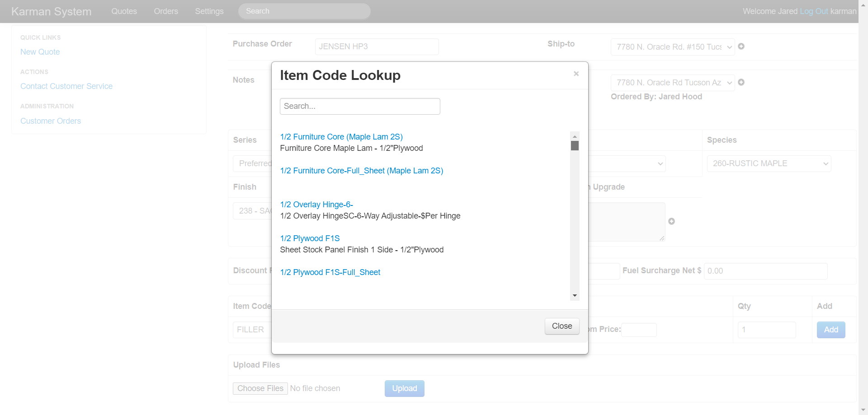868x415 pixels.
Task: Click the Item Code field FILLER
Action: 252,330
